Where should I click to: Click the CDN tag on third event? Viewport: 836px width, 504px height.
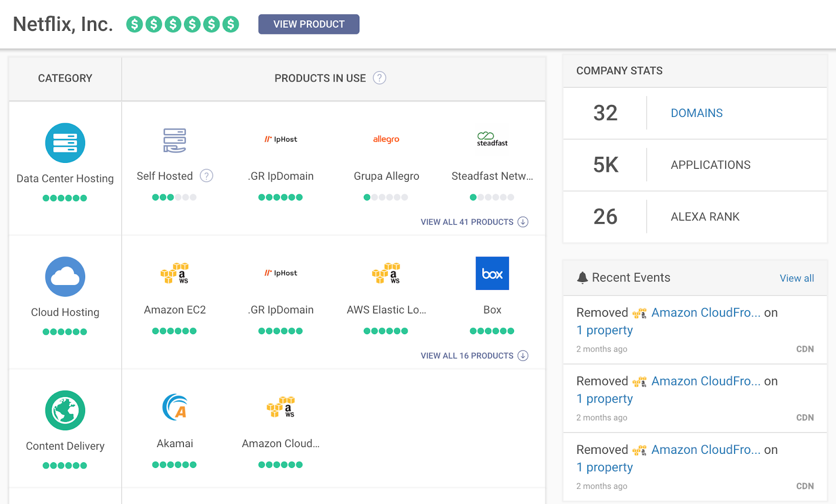(805, 486)
